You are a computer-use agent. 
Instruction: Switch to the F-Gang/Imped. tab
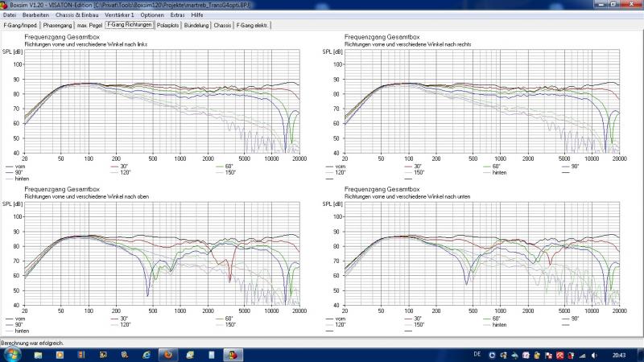19,25
